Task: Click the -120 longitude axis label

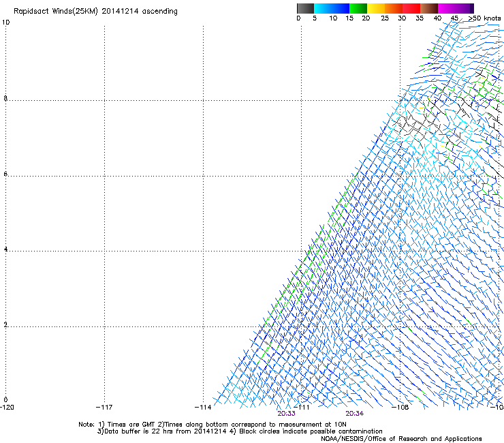Action: (7, 408)
